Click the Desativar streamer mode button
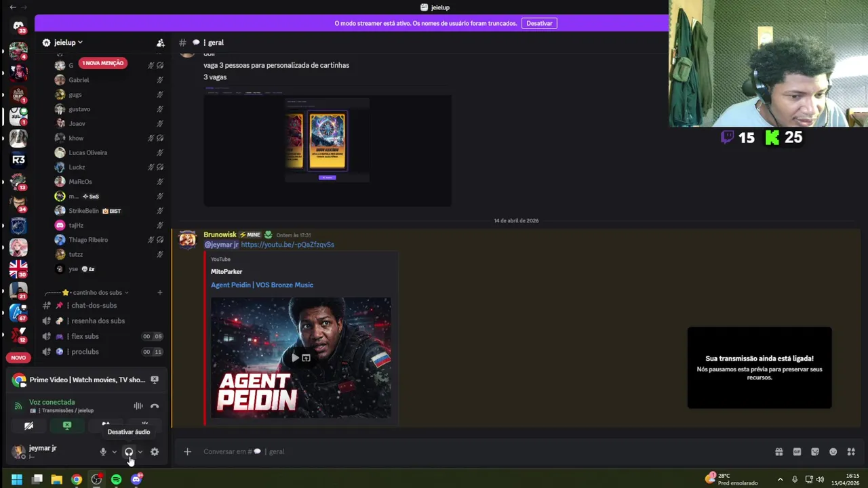This screenshot has height=488, width=868. point(539,23)
